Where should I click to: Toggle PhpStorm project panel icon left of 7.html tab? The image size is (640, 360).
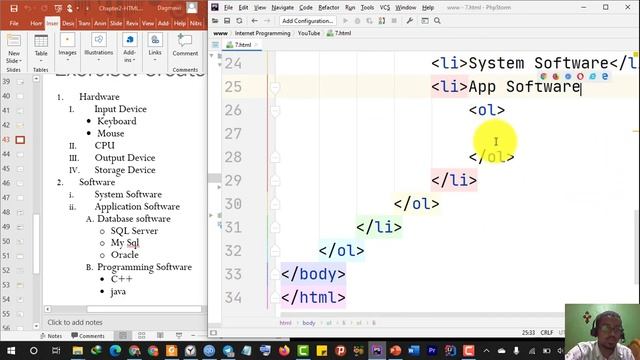pyautogui.click(x=215, y=44)
